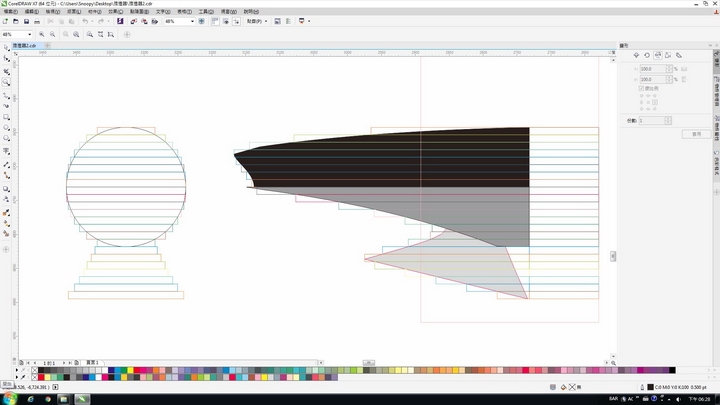Select the Artistic Media tool
720x405 pixels.
tap(6, 106)
